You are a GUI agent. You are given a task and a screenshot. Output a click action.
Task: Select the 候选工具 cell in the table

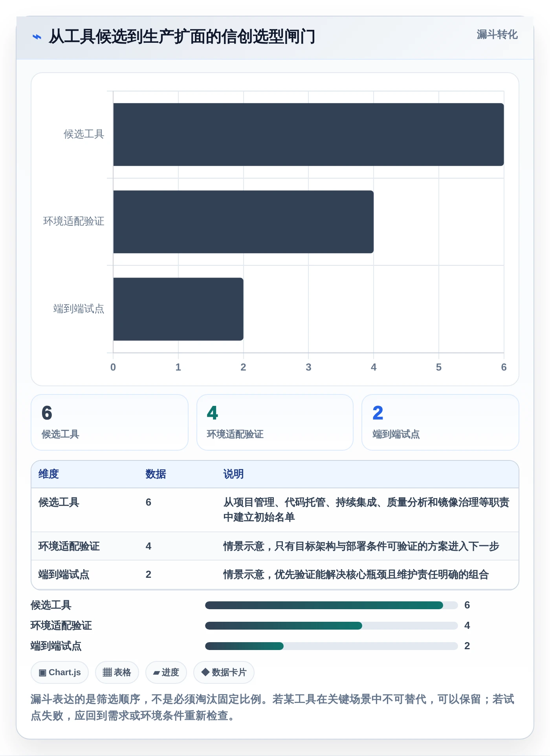click(59, 502)
